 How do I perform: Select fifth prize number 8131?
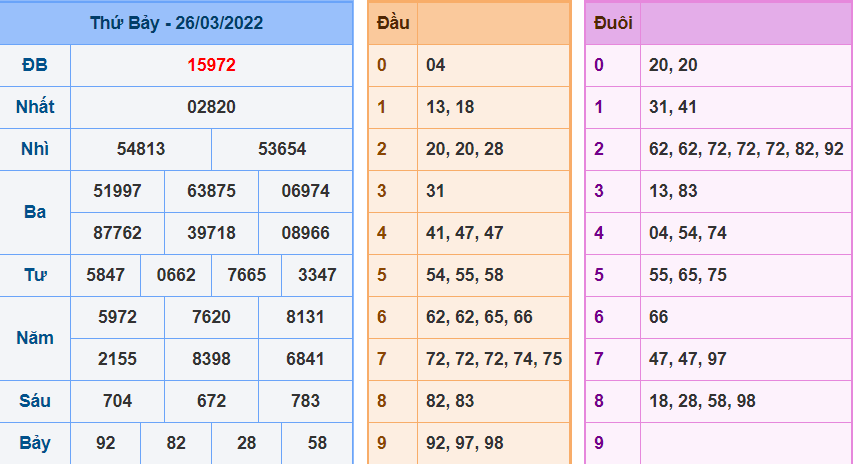pyautogui.click(x=305, y=317)
